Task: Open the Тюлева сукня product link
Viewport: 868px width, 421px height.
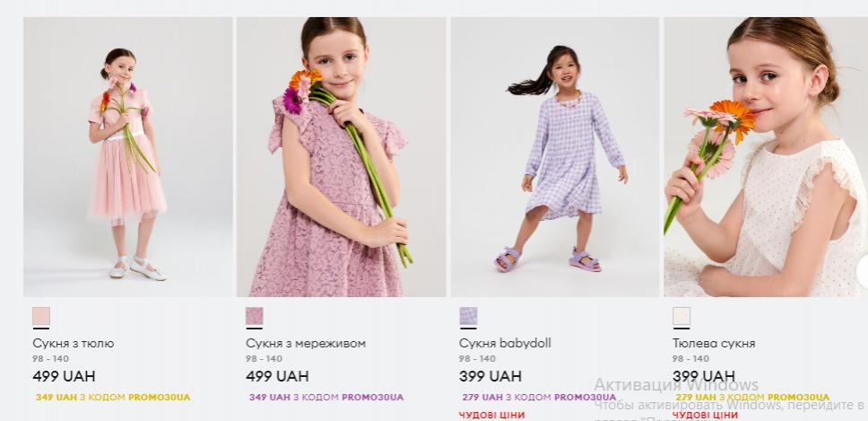Action: coord(714,344)
